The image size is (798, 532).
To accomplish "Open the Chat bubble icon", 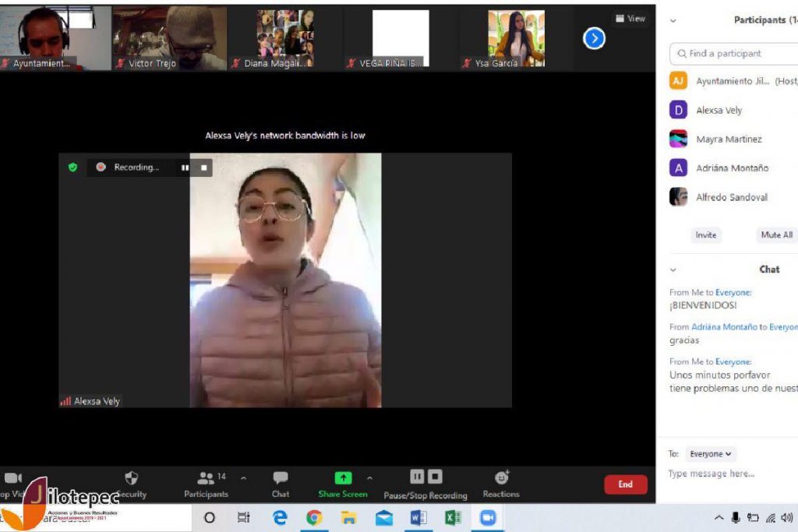I will [x=281, y=478].
